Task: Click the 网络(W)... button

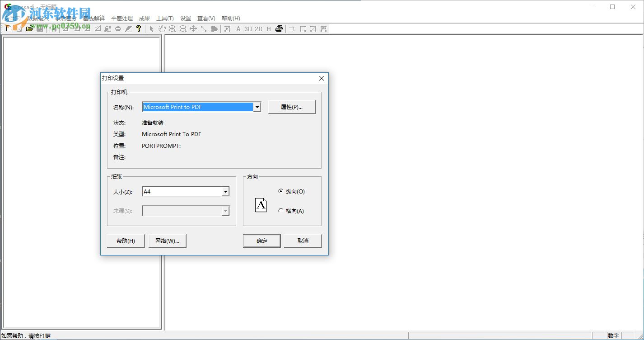Action: tap(168, 241)
